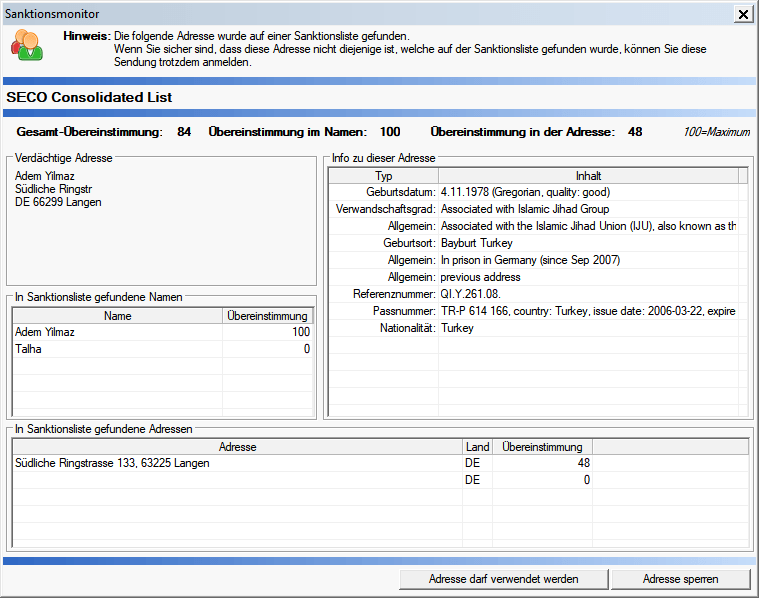Click the 'Inhalt' column header
Viewport: 759px width, 598px height.
(x=588, y=176)
